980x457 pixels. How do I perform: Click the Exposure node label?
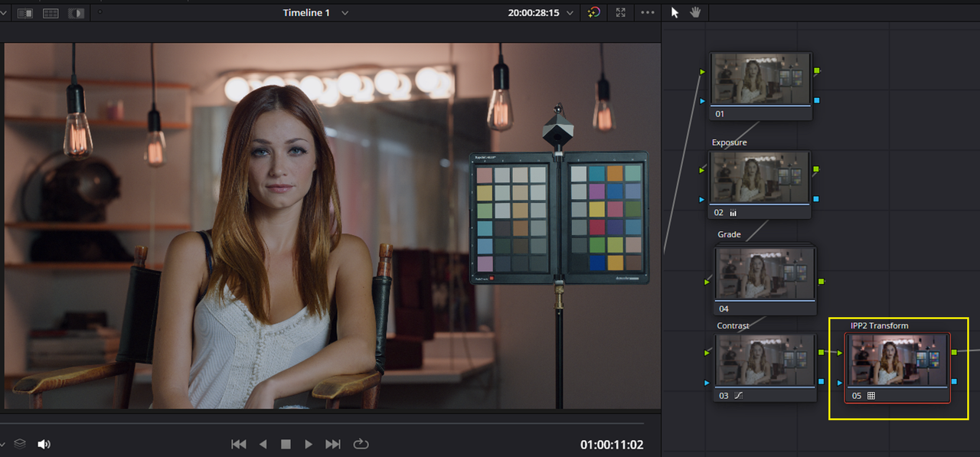(729, 142)
